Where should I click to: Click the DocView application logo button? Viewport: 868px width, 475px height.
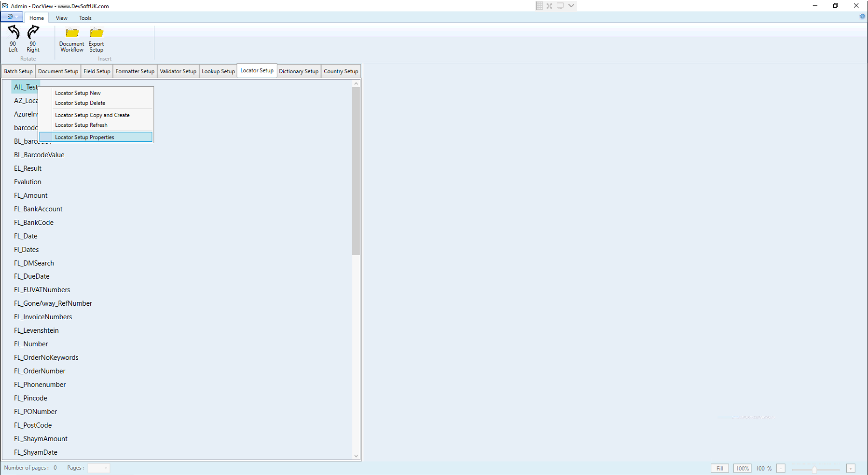(9, 16)
